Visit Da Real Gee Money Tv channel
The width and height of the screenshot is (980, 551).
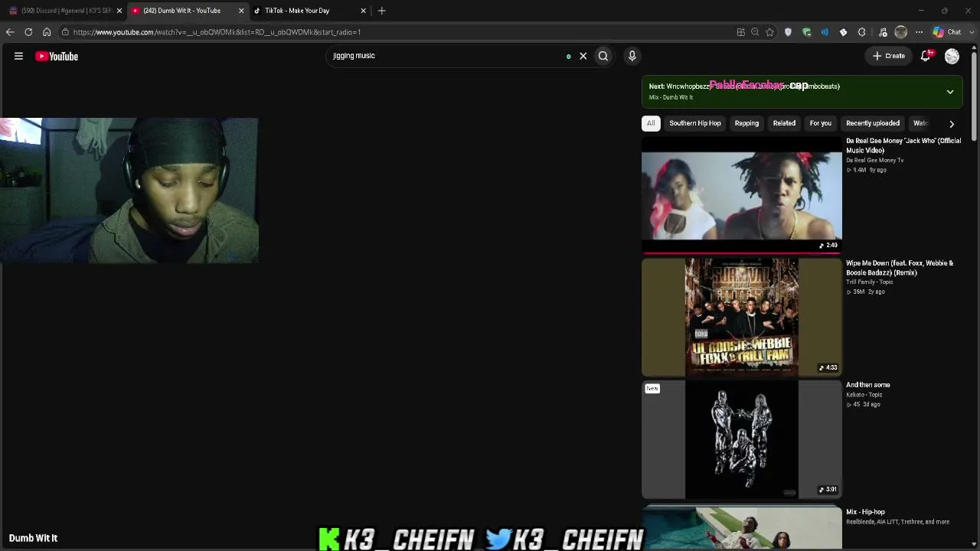pyautogui.click(x=875, y=161)
